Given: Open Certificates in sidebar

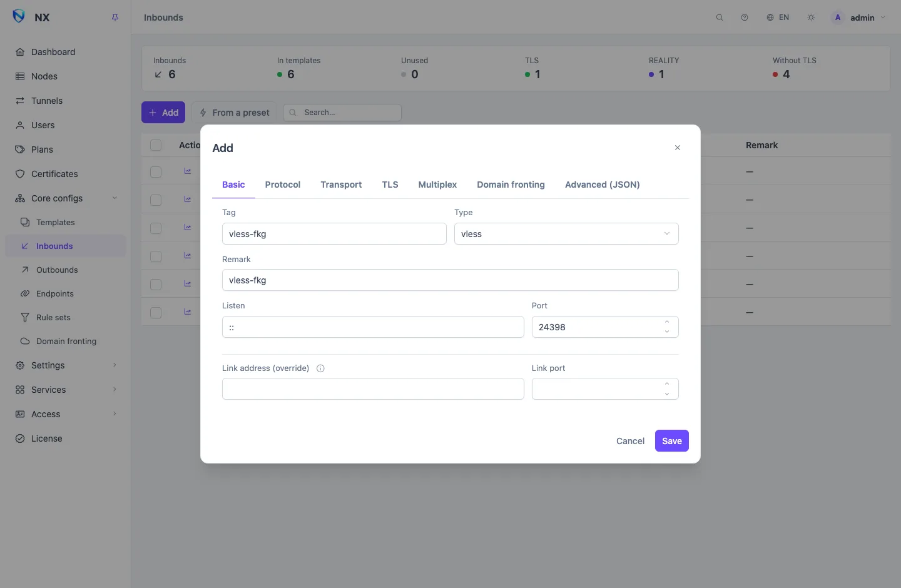Looking at the screenshot, I should coord(66,174).
